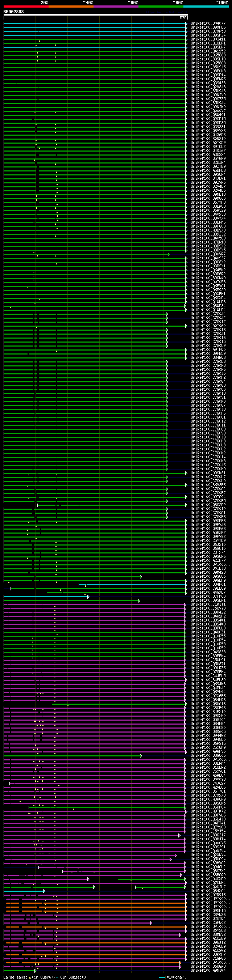
Task: Select label UniRef100_C8CF43
Action: 208,708
